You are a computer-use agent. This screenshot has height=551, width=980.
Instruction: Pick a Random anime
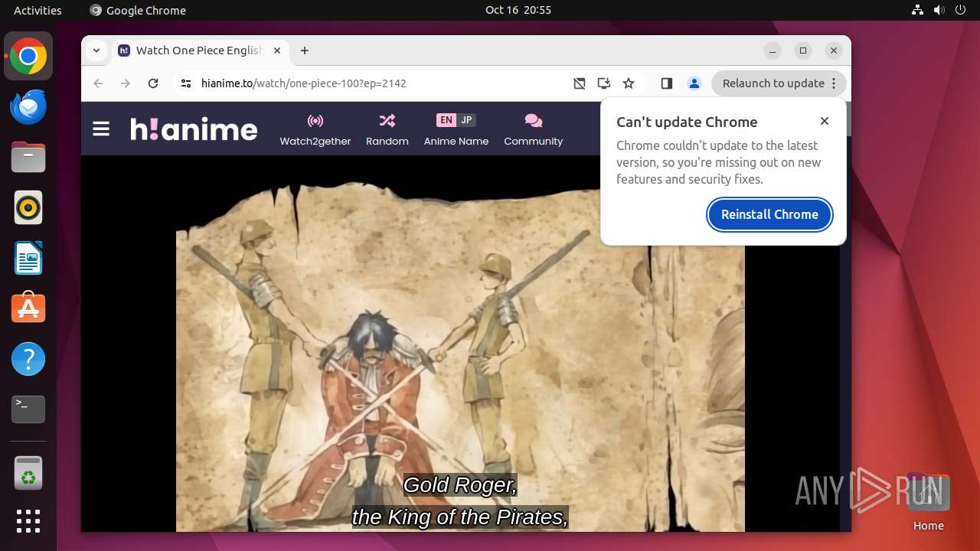pos(387,129)
